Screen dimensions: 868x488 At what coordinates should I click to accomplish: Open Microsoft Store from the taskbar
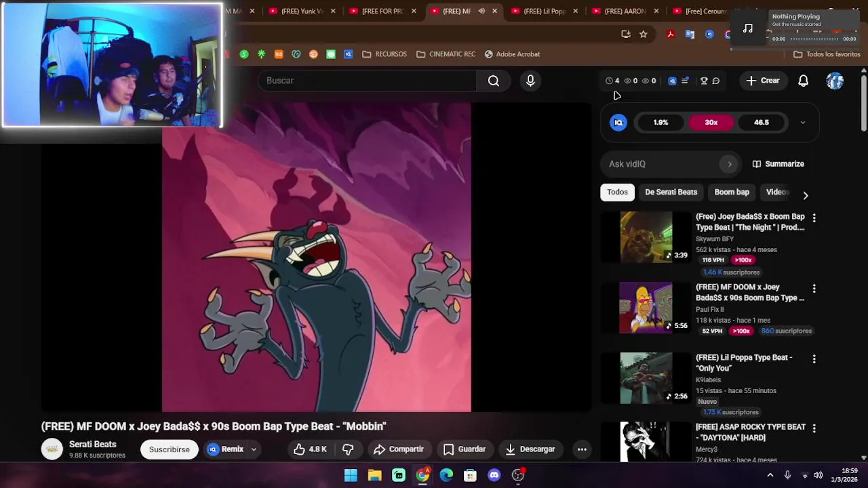point(470,475)
